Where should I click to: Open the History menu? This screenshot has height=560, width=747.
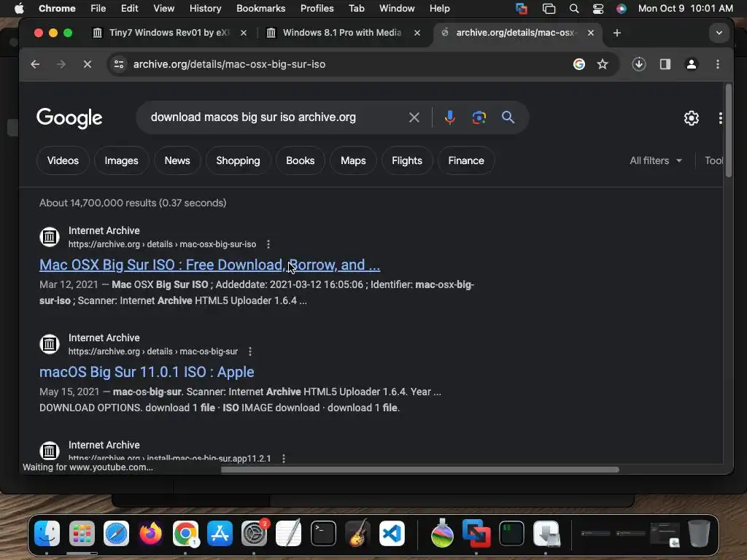click(205, 9)
